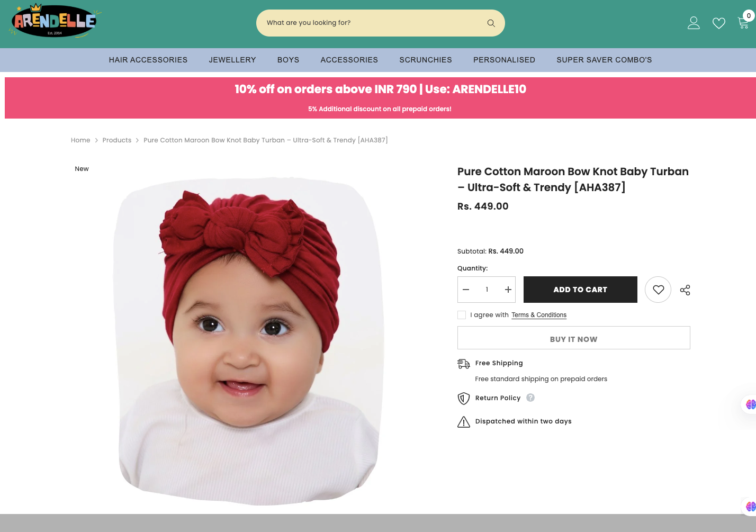Open the Scrunchies menu

426,60
